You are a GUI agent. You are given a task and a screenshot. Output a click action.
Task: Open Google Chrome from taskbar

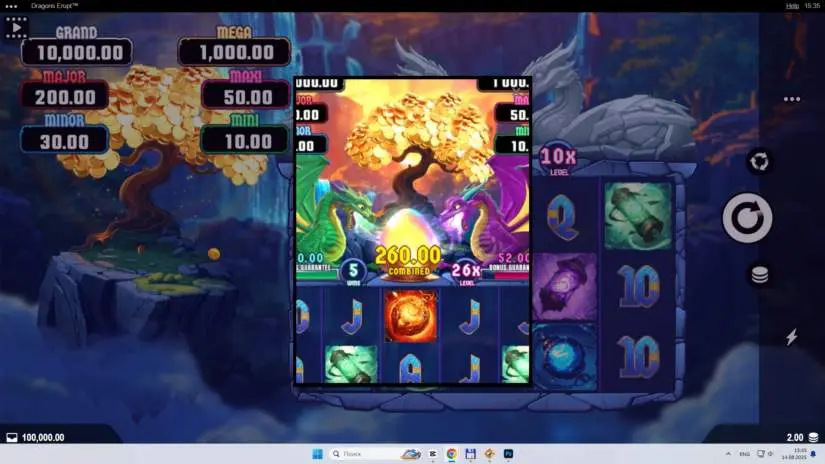tap(451, 453)
